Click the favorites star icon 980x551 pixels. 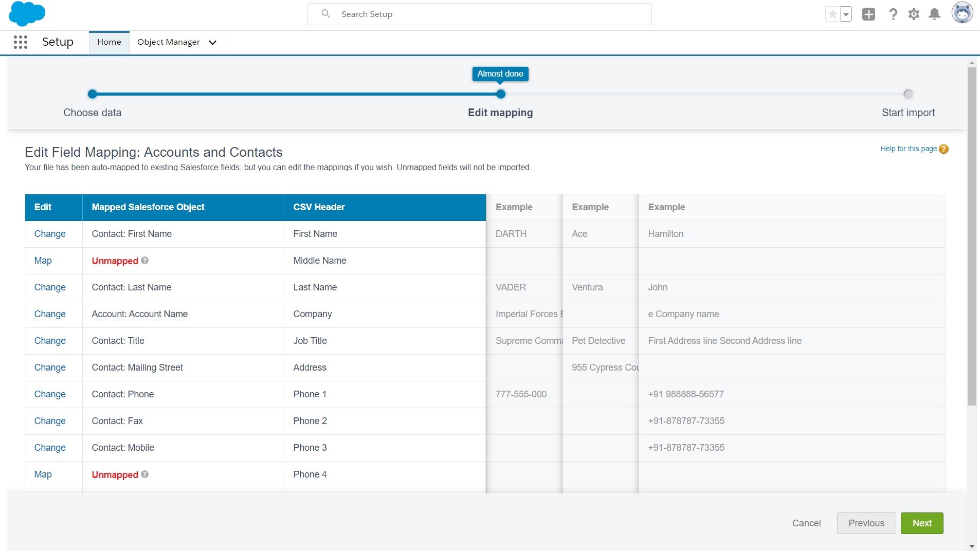tap(832, 14)
